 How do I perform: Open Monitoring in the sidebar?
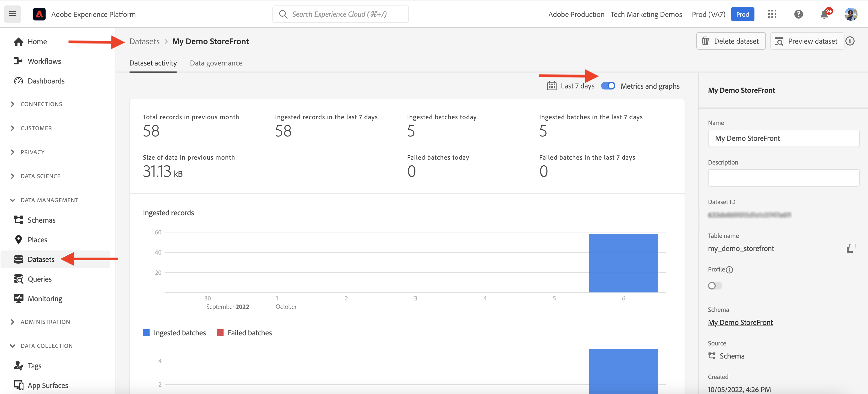coord(45,299)
